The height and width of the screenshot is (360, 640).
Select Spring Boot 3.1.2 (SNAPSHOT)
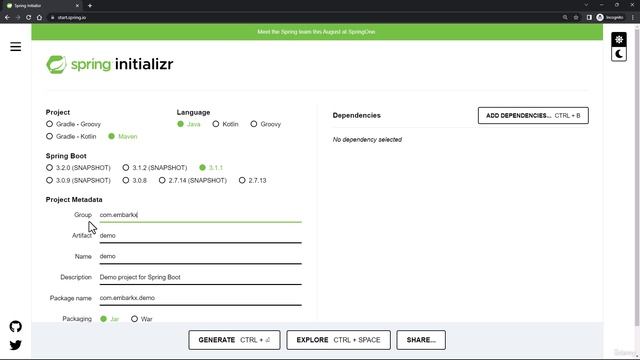pos(155,168)
